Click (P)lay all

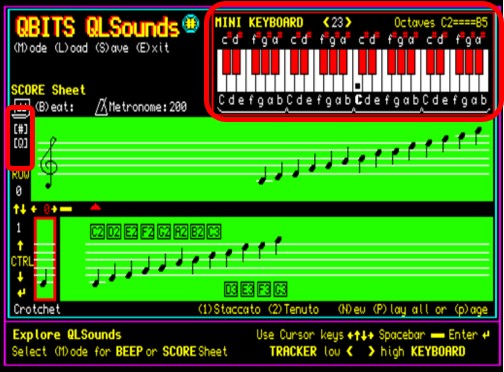pyautogui.click(x=401, y=310)
